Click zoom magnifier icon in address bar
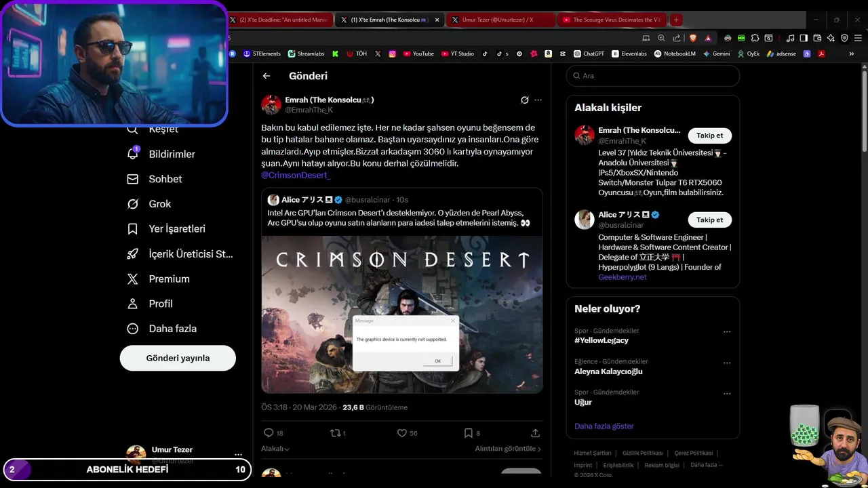The image size is (868, 488). 661,38
